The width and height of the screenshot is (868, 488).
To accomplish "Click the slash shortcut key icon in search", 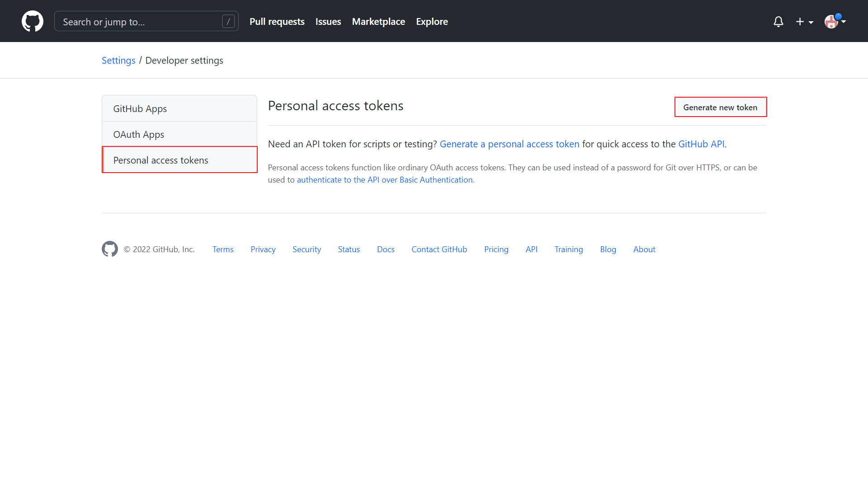I will coord(228,21).
